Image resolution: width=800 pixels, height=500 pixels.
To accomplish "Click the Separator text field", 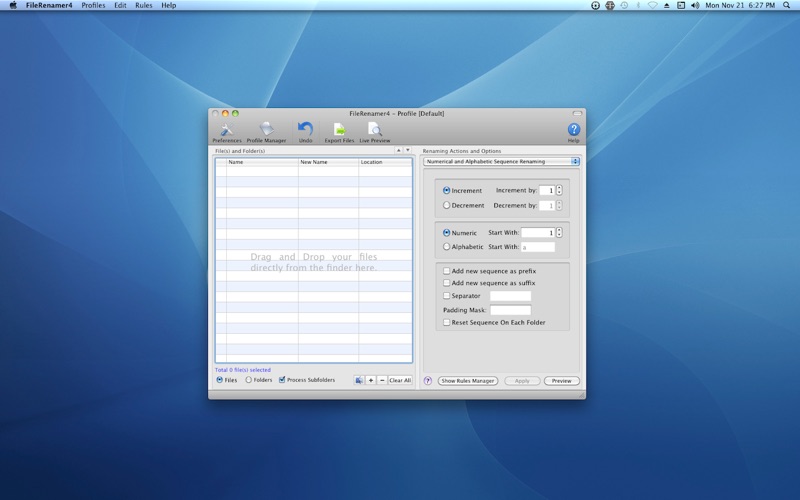I will coord(511,296).
